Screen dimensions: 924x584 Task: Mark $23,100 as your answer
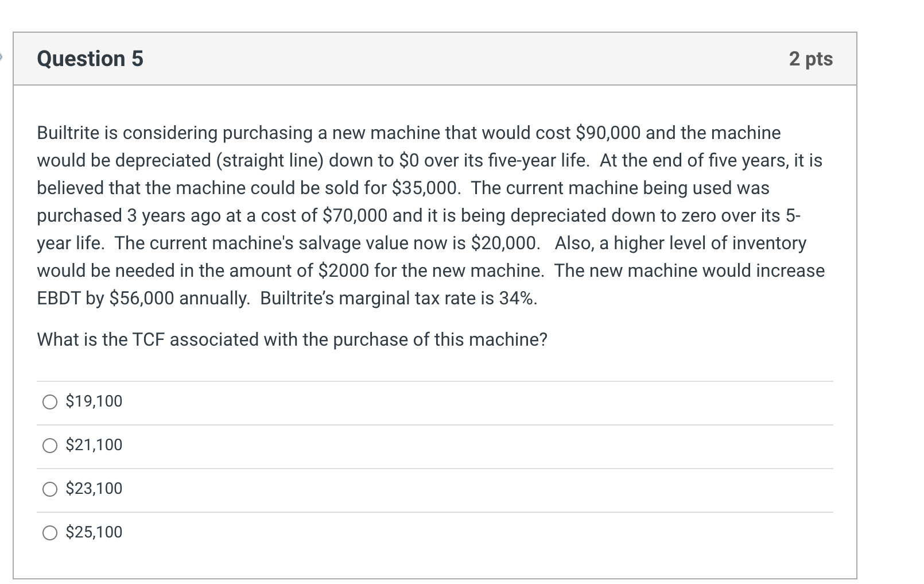point(49,489)
